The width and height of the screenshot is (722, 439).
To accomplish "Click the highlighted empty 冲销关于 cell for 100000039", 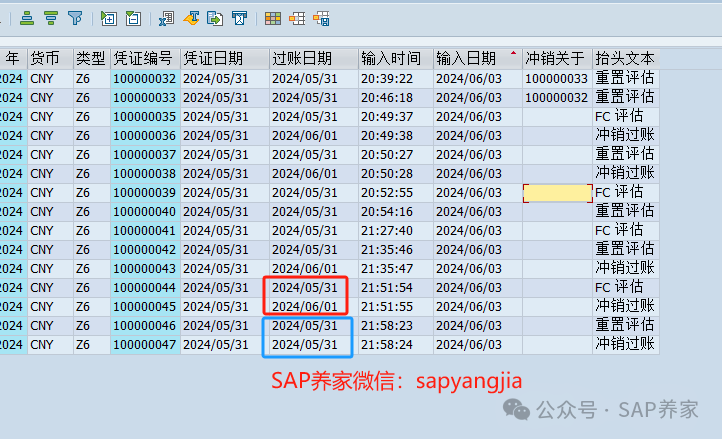I will pos(558,193).
